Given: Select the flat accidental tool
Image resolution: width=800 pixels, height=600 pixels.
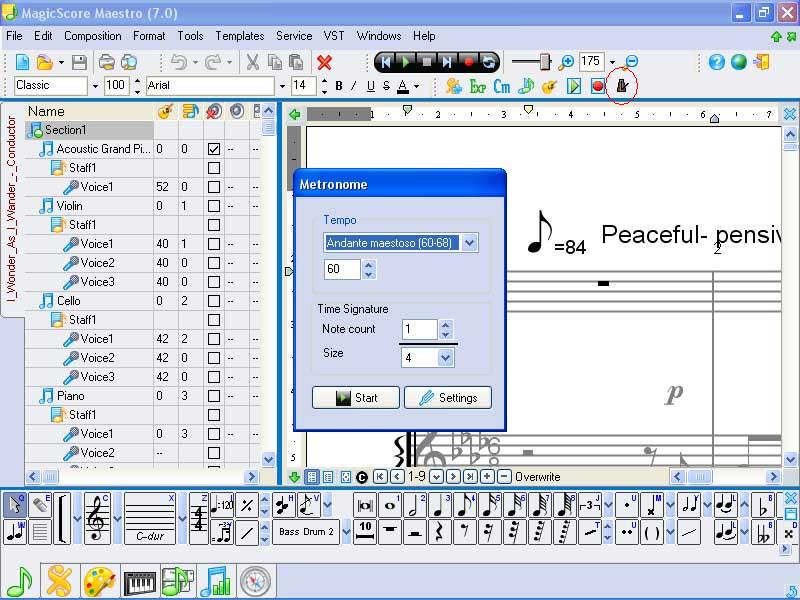Looking at the screenshot, I should pos(763,505).
